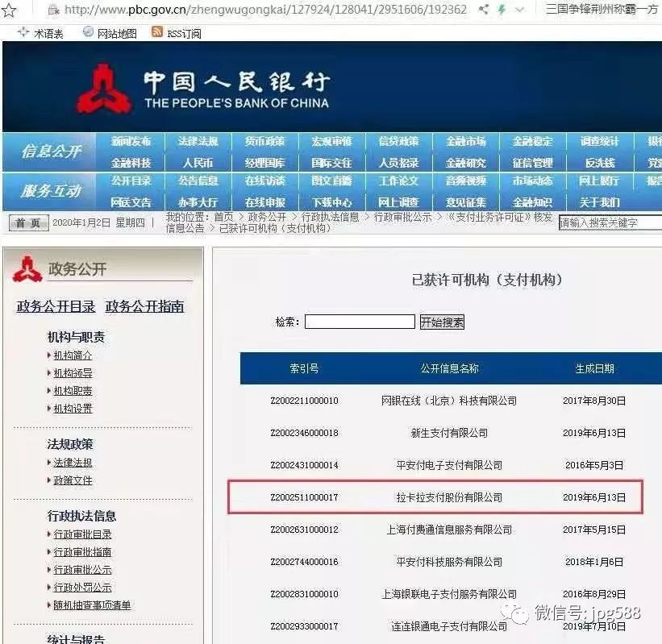
Task: Click 拉卡拉支付股份有限公司 table entry
Action: click(x=449, y=497)
